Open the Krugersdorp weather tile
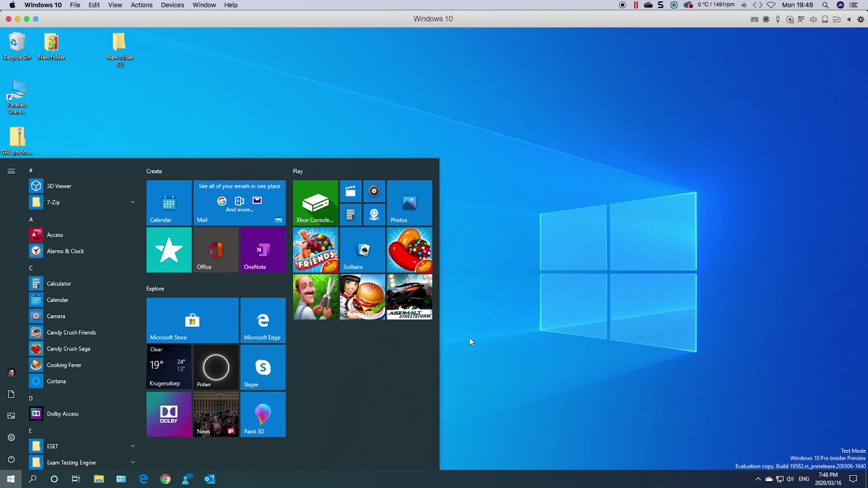 [169, 367]
